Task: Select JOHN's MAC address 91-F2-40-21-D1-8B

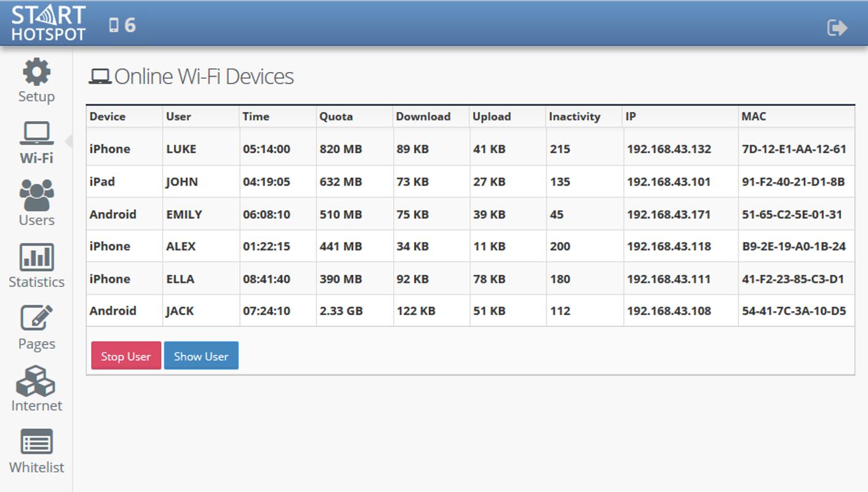Action: click(x=793, y=181)
